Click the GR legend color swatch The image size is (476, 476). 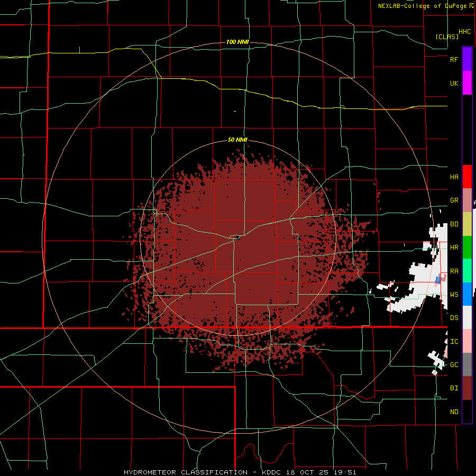tap(467, 200)
